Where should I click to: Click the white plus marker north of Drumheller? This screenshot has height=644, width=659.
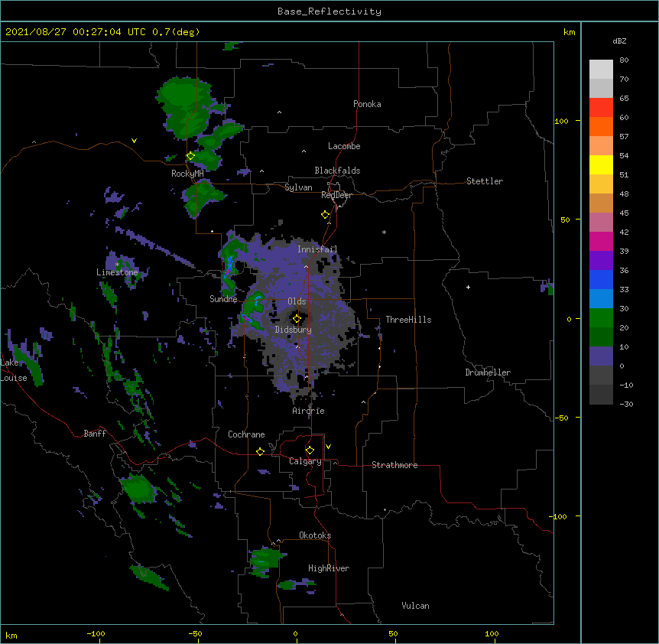tap(468, 287)
